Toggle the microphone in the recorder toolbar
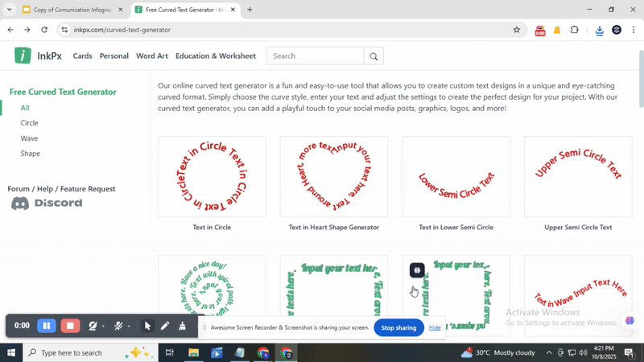This screenshot has width=644, height=362. [x=118, y=326]
